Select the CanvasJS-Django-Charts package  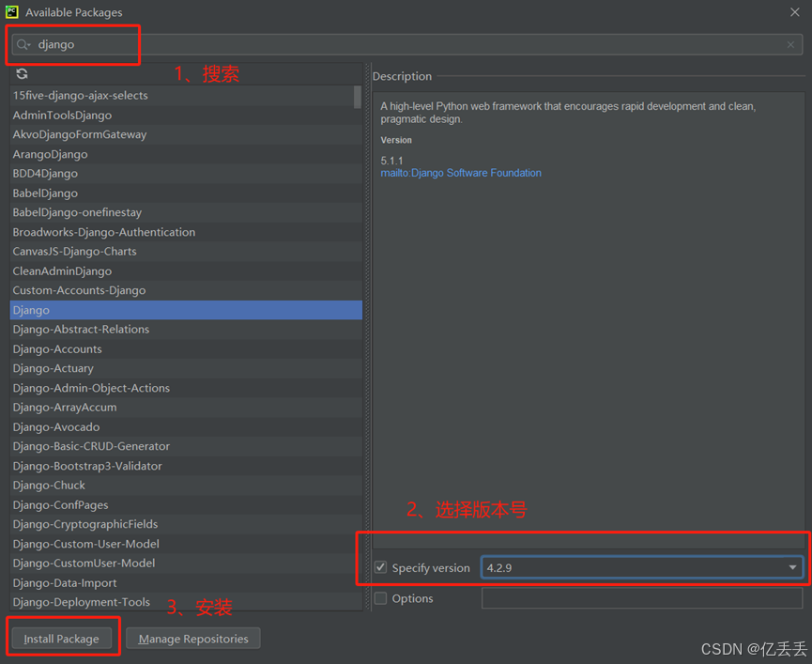coord(186,251)
